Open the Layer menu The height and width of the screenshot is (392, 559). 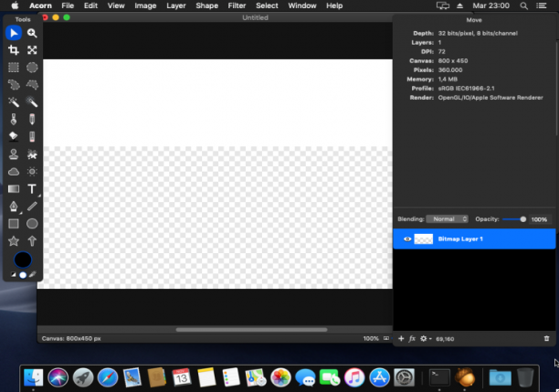(x=176, y=5)
